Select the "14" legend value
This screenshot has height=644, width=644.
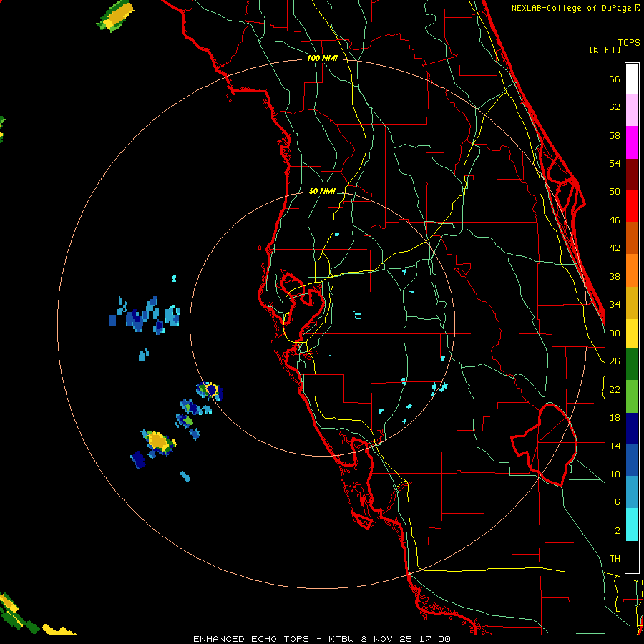pyautogui.click(x=615, y=447)
